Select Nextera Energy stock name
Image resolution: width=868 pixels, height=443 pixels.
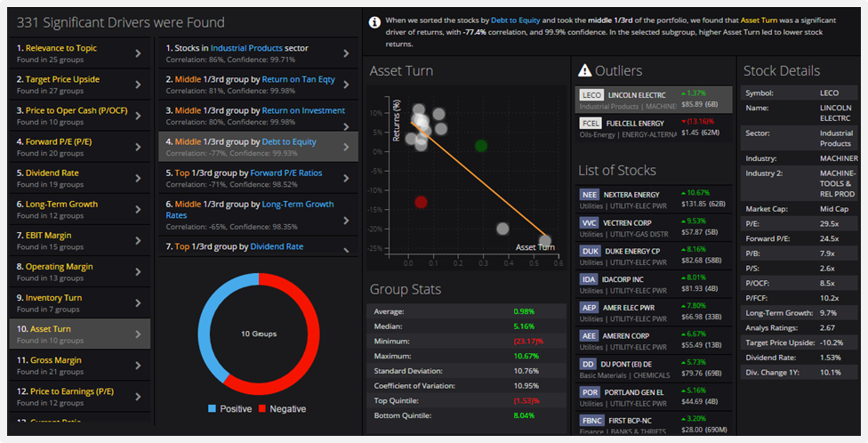tap(631, 195)
